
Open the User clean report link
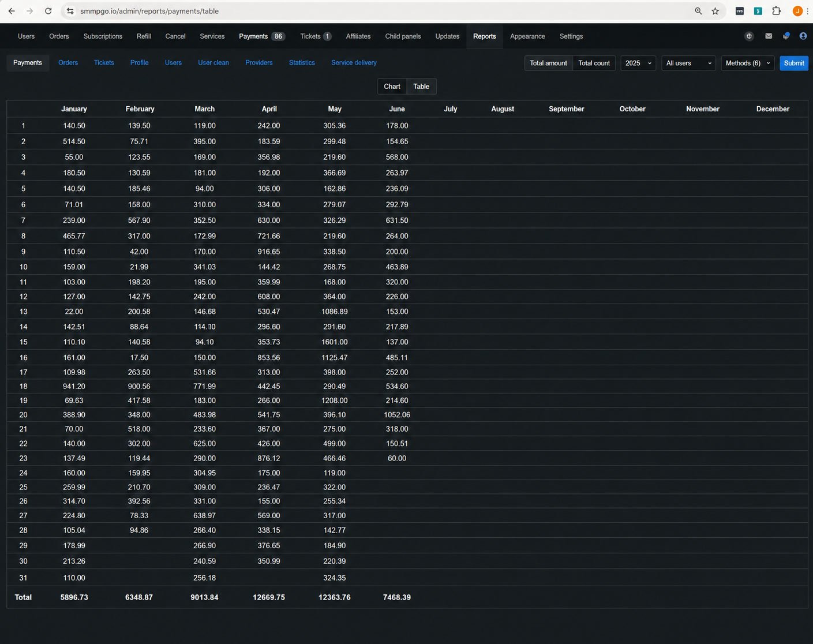click(x=213, y=62)
